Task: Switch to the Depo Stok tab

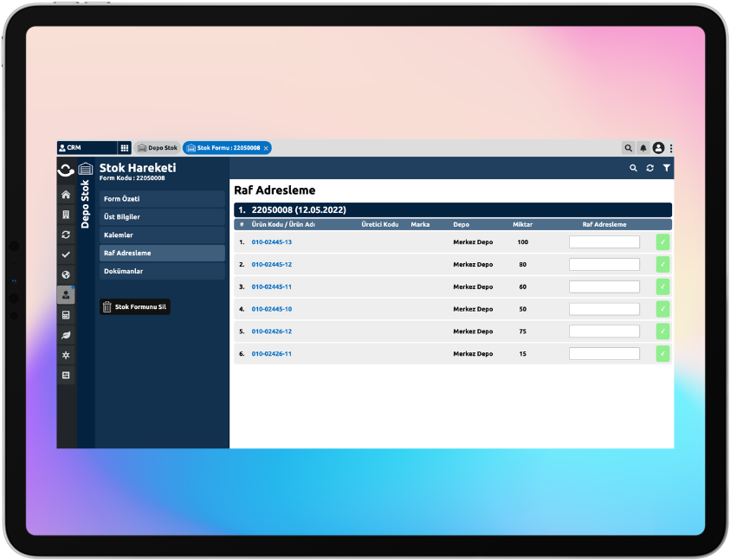Action: pos(158,148)
